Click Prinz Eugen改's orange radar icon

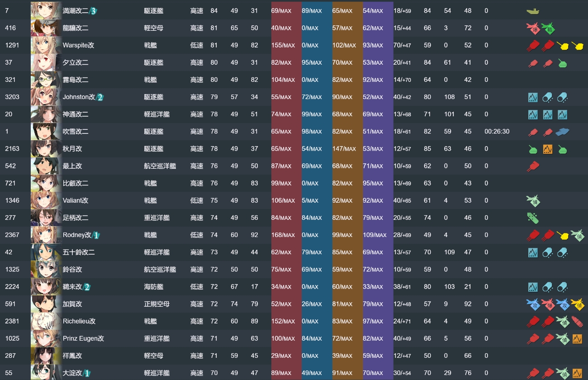pyautogui.click(x=577, y=338)
